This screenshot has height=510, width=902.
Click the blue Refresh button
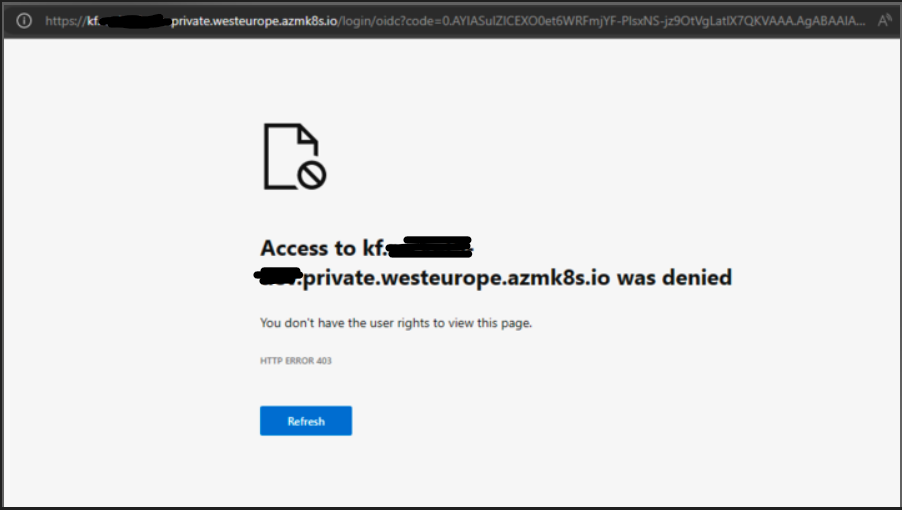point(306,421)
